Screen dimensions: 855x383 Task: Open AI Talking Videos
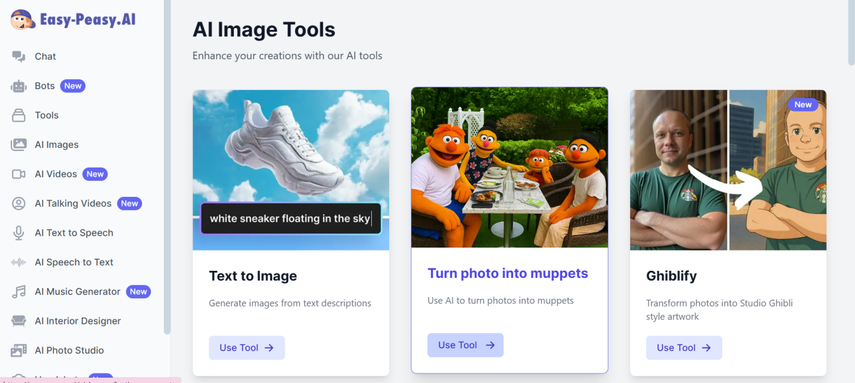73,204
